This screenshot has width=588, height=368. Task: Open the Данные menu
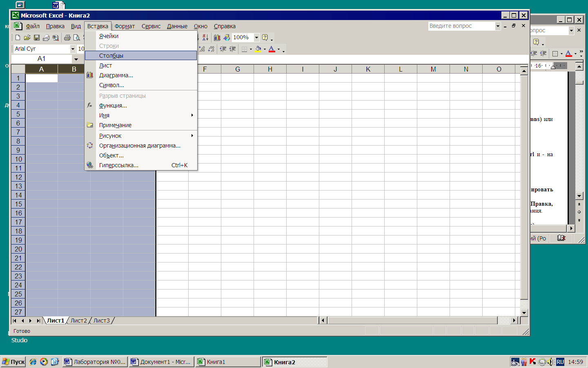pyautogui.click(x=177, y=26)
